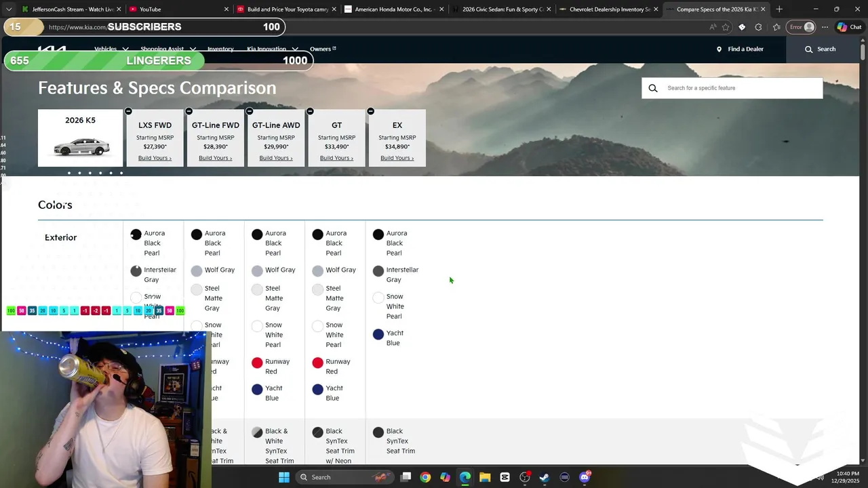
Task: Switch to the 2026 Civic Sedan tab
Action: point(502,9)
